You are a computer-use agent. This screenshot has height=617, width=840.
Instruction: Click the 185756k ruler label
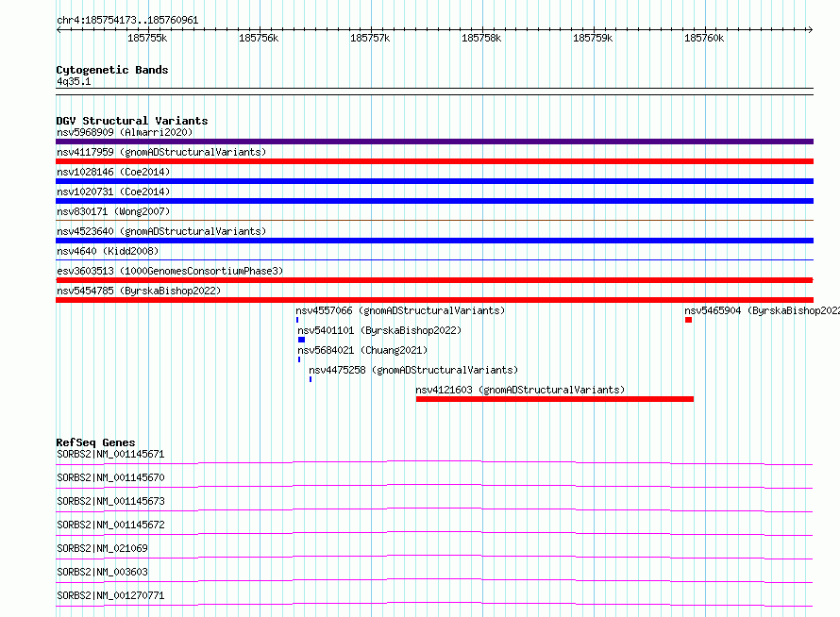(259, 38)
